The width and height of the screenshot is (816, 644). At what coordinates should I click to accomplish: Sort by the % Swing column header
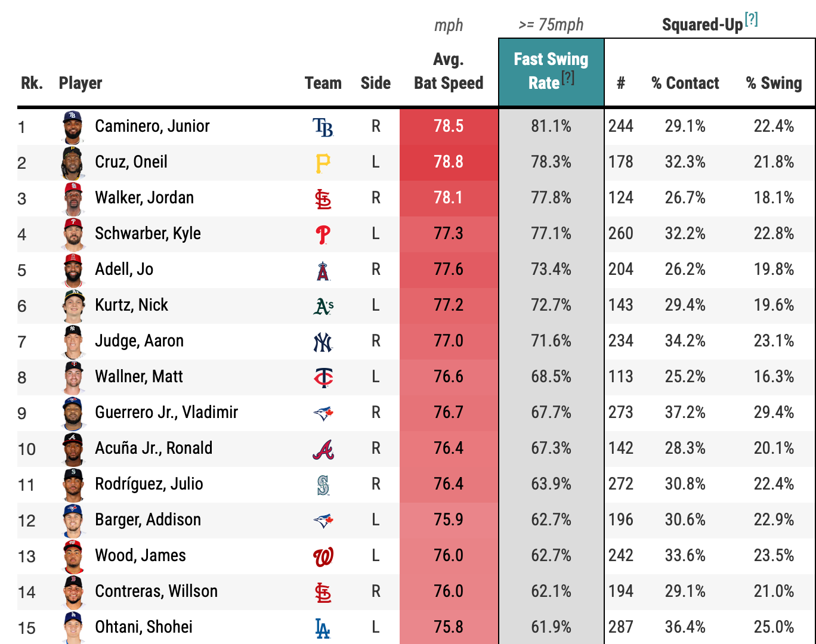pos(774,83)
